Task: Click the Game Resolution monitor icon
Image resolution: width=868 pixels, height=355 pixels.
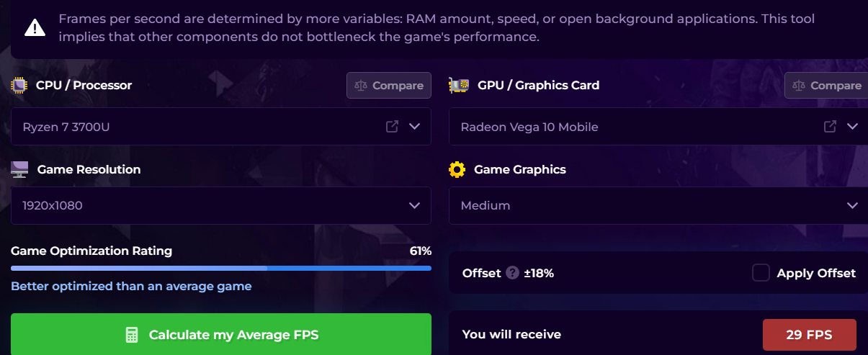Action: tap(19, 170)
